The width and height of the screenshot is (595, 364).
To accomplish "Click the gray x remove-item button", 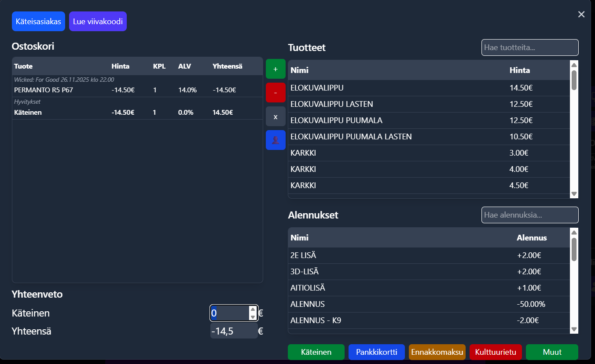I will pos(275,116).
